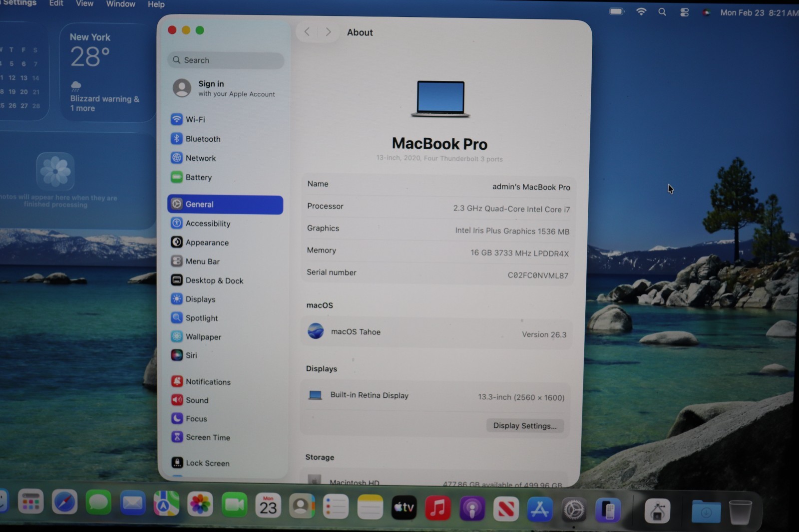Click the Wi-Fi status menu bar icon

pyautogui.click(x=641, y=11)
